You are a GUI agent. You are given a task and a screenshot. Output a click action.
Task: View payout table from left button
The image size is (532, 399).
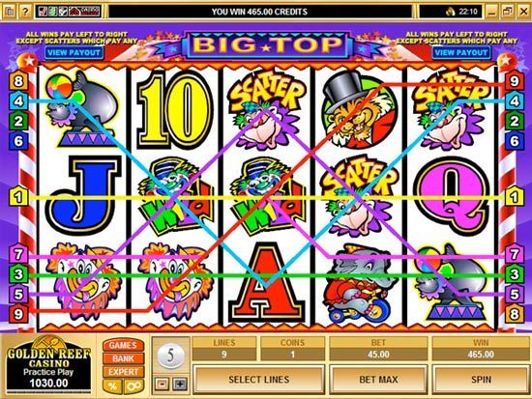[x=74, y=52]
